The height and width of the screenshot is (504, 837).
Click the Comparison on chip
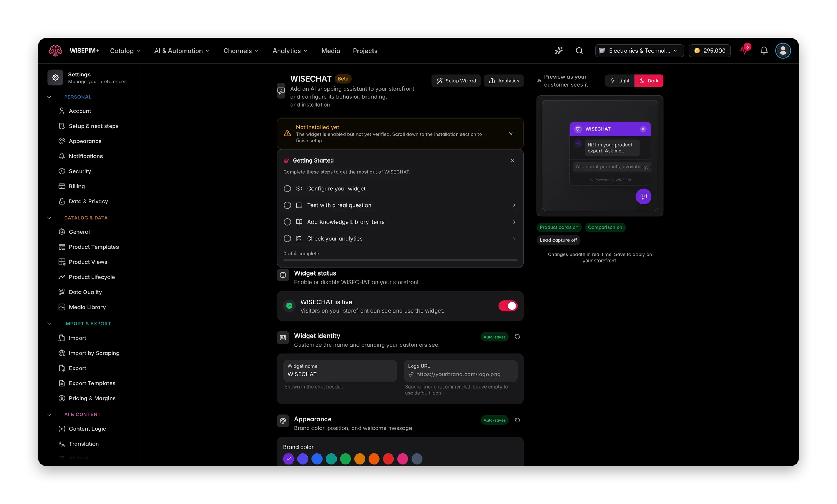(605, 227)
